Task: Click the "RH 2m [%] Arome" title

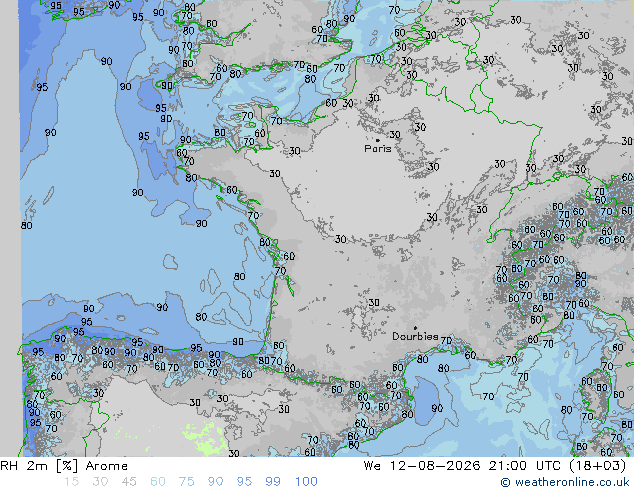Action: coord(64,466)
